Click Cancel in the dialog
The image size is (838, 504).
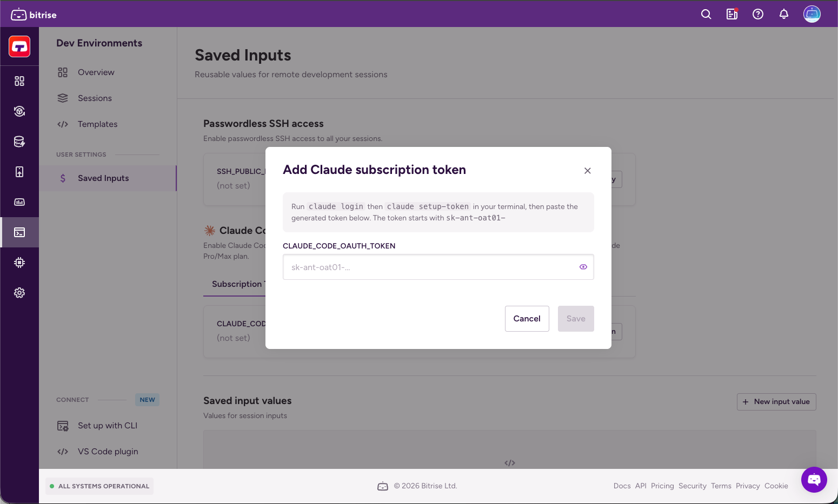click(x=527, y=319)
